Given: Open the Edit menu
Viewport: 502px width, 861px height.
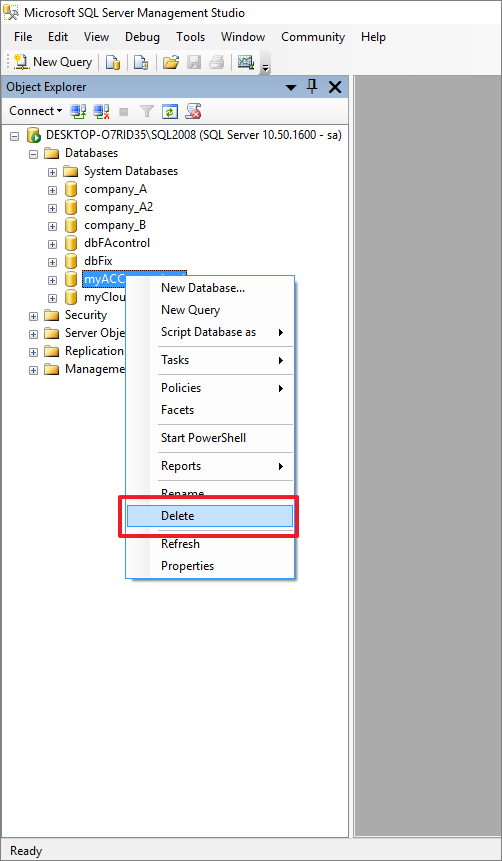Looking at the screenshot, I should (58, 37).
